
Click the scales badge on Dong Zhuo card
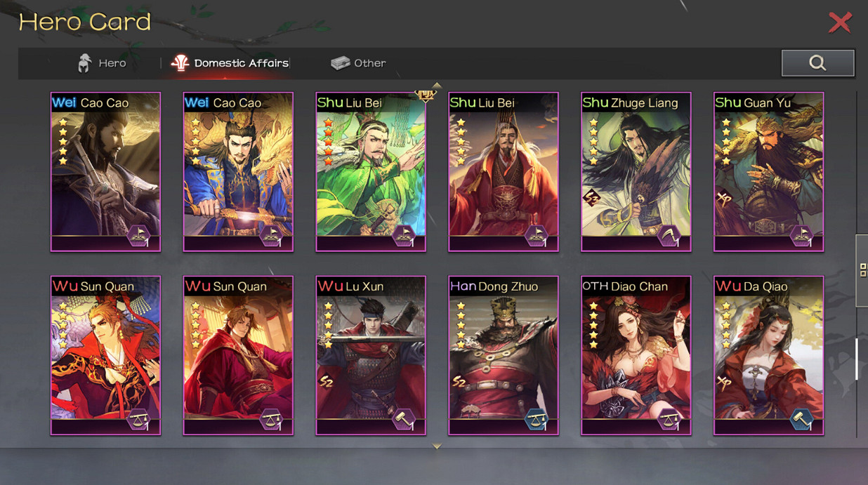(x=537, y=420)
